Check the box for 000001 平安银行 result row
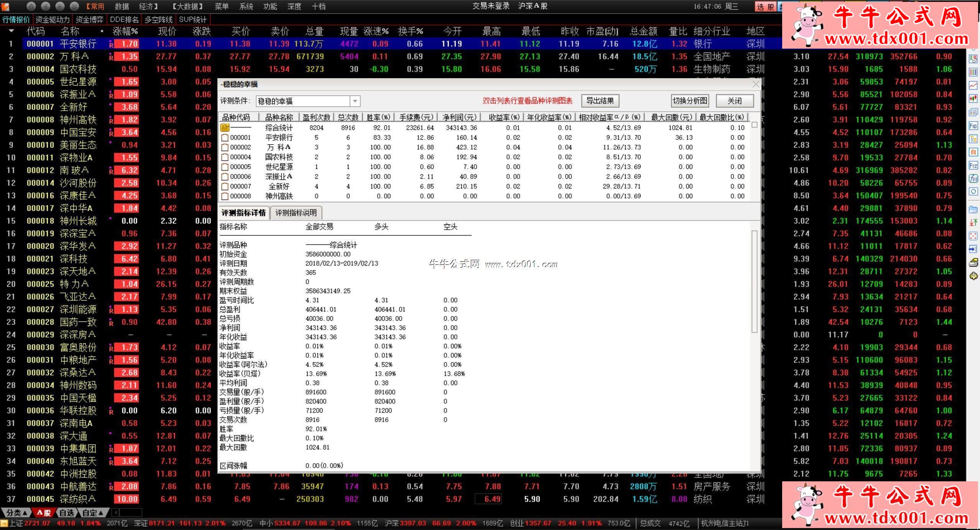Viewport: 980px width, 530px height. 225,137
